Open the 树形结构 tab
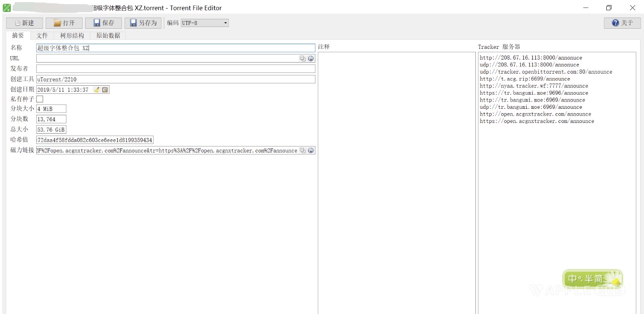The image size is (644, 314). tap(72, 36)
